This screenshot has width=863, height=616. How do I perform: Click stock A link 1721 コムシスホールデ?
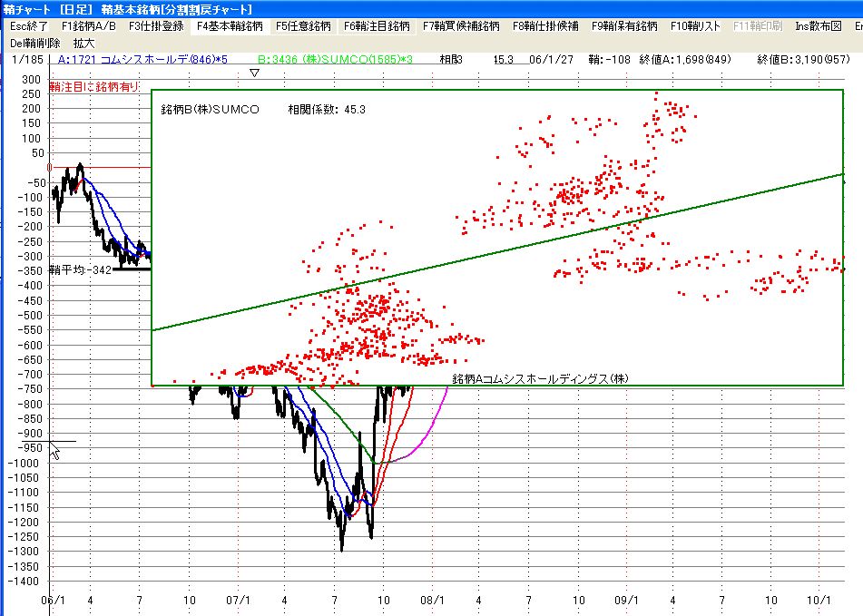click(x=142, y=60)
